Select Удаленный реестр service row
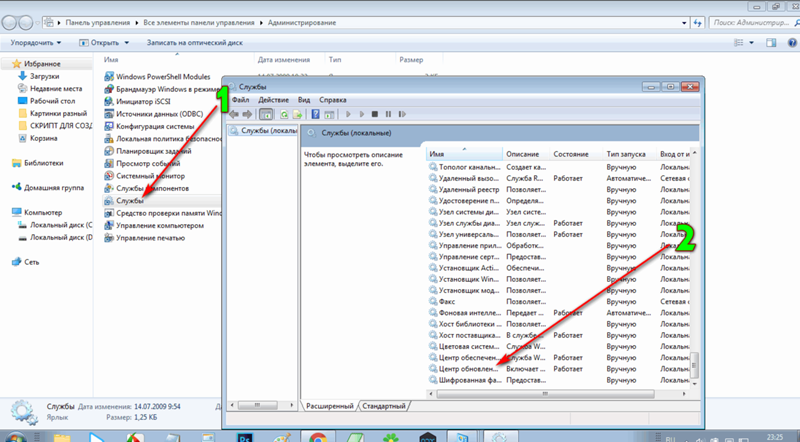800x442 pixels. tap(559, 189)
